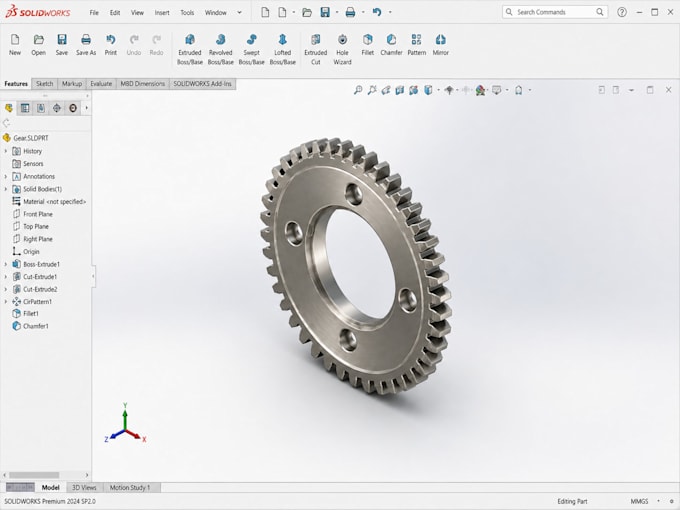Open the DimXpertManager tab icon
This screenshot has height=510, width=680.
(x=57, y=108)
